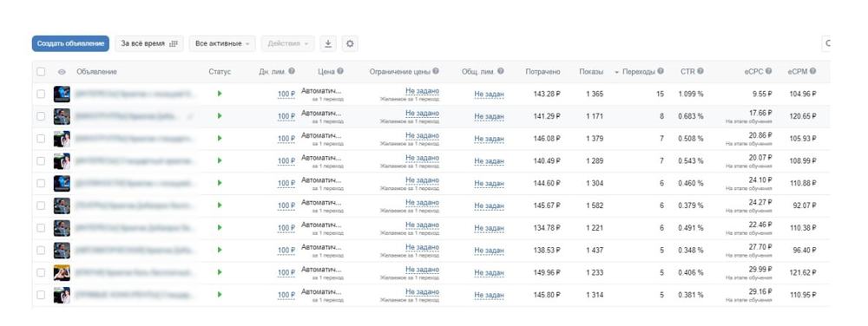Click Не задан total limit for 134.78 ₽ ad
The image size is (868, 326).
489,228
